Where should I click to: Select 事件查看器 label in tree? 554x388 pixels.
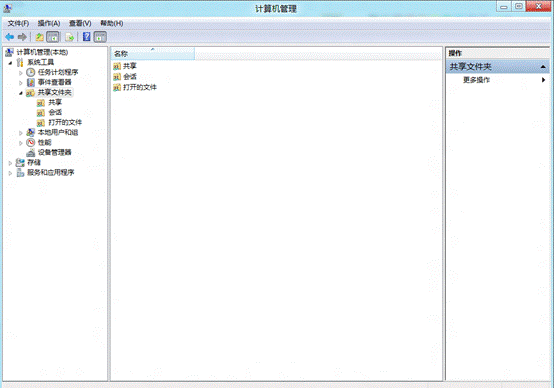(x=54, y=82)
